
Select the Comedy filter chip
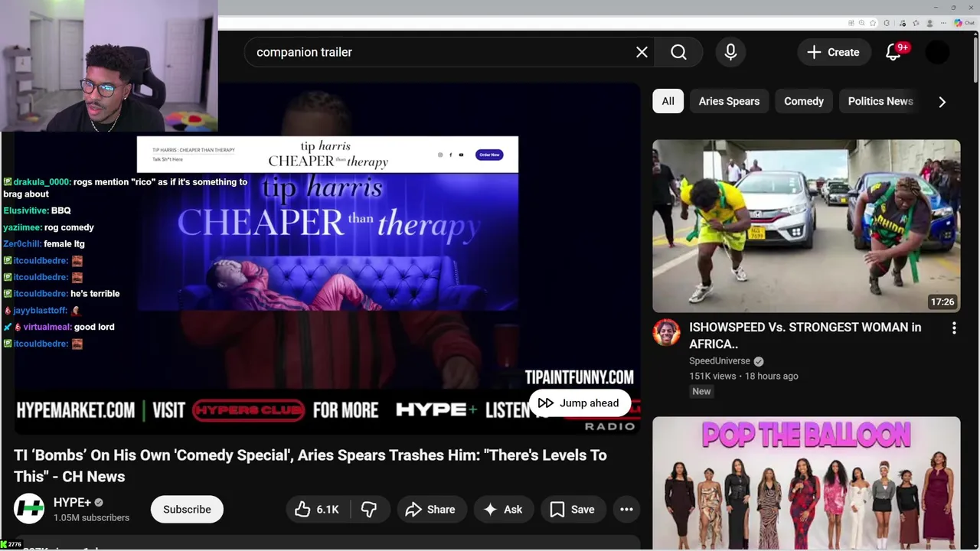coord(804,101)
